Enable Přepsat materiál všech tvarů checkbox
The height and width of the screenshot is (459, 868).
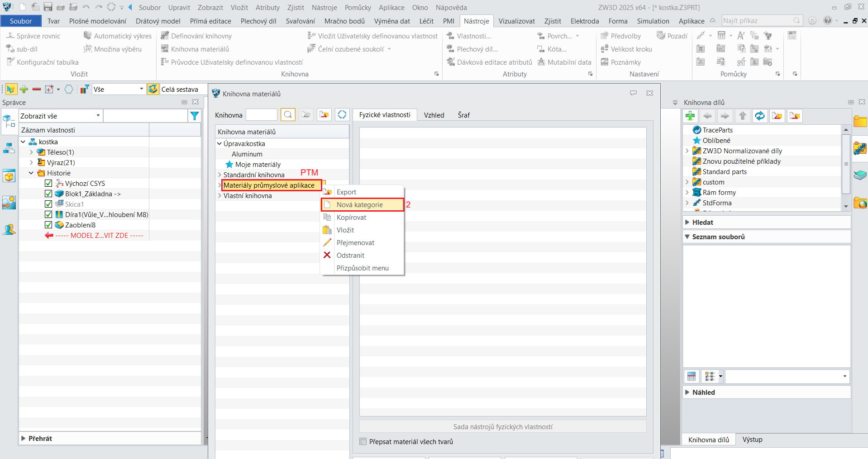[x=363, y=441]
